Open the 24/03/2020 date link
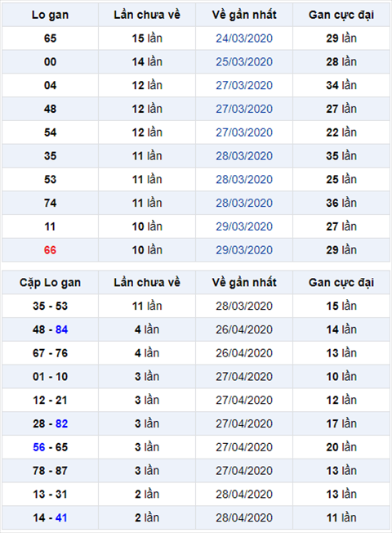The image size is (392, 533). pos(244,38)
